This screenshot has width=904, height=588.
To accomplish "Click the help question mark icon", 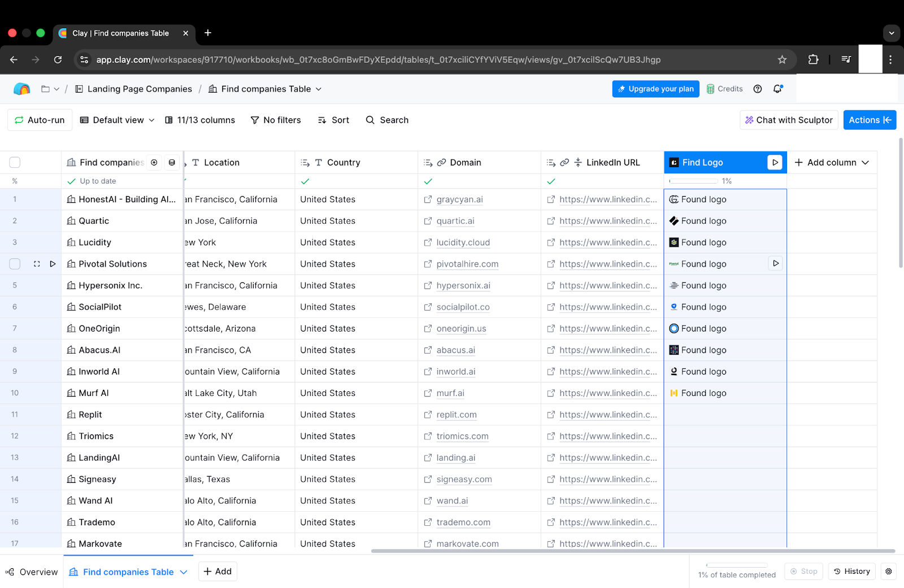I will click(758, 89).
